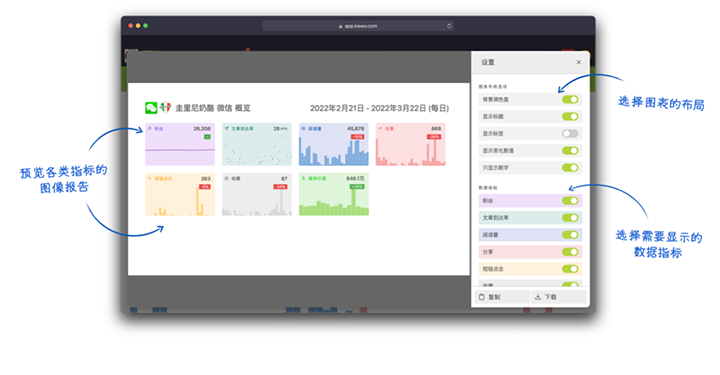The image size is (720, 375).
Task: Click the 下载 download button
Action: click(x=559, y=297)
